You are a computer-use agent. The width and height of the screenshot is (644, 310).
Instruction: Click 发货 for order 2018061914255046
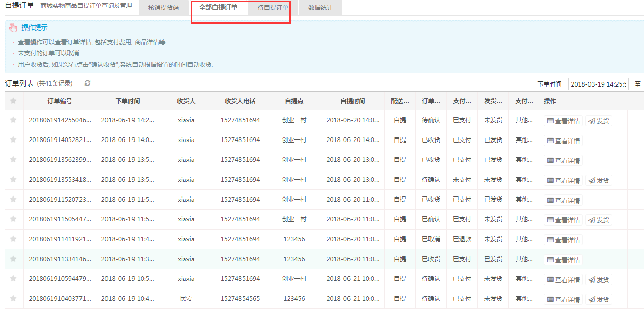click(x=599, y=121)
